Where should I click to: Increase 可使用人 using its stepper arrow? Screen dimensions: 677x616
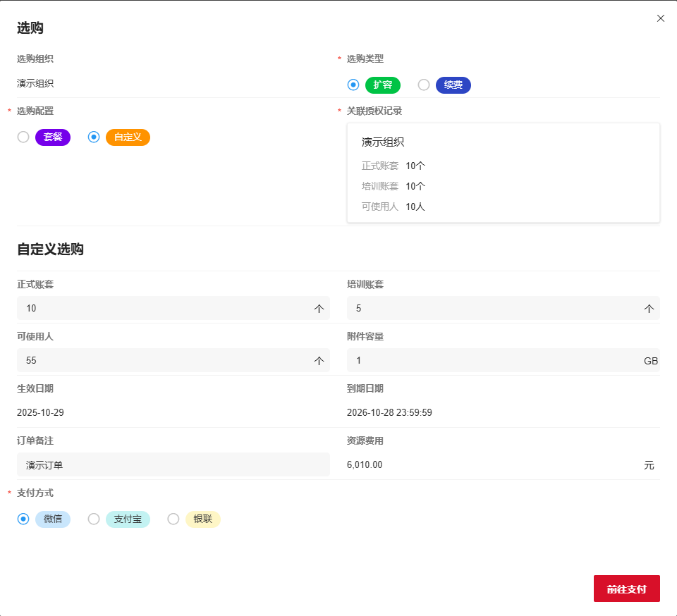click(319, 360)
